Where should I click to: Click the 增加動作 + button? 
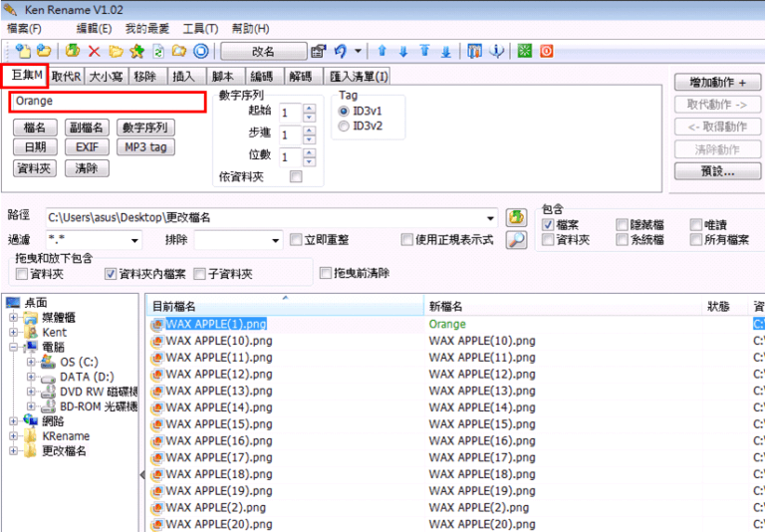pyautogui.click(x=717, y=83)
